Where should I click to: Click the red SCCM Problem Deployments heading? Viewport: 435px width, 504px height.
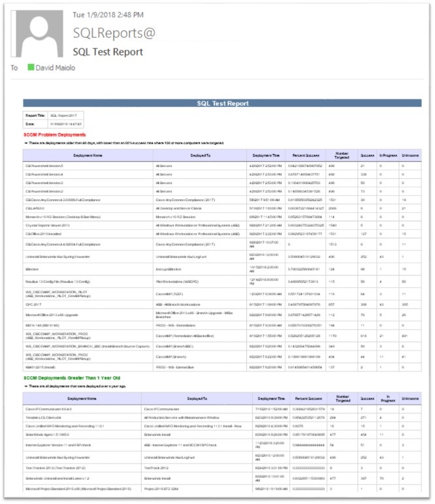55,134
